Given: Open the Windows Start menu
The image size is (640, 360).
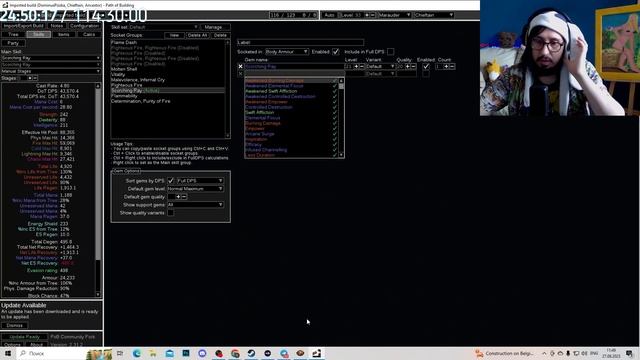Looking at the screenshot, I should click(x=8, y=353).
